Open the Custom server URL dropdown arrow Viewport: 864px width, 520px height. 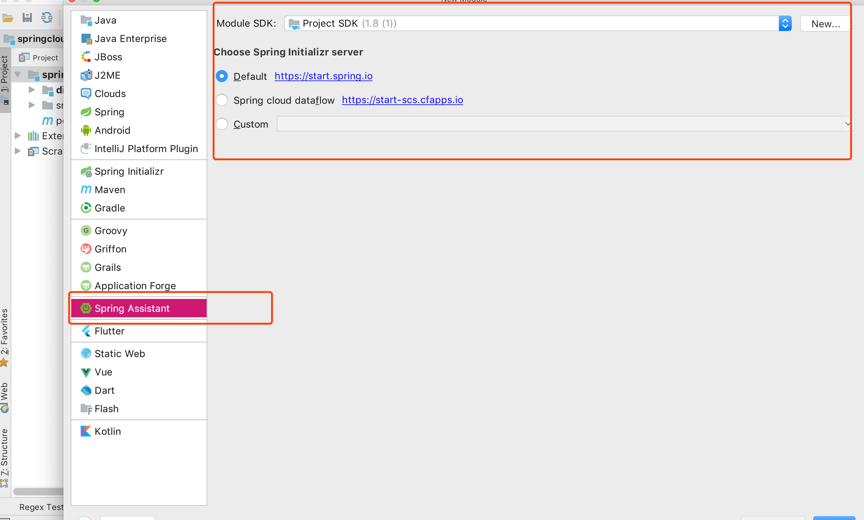(x=847, y=124)
